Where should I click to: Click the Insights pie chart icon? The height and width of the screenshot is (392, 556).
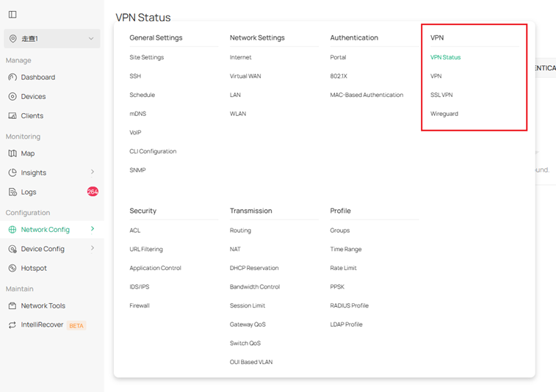click(12, 173)
